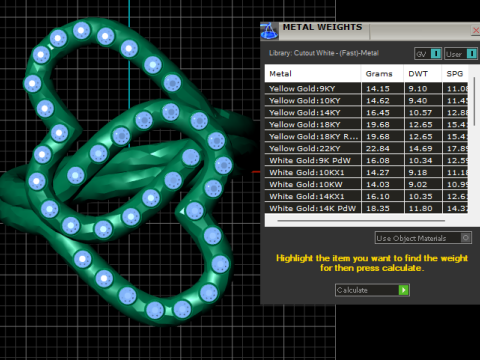Sort by the DWT column header
Viewport: 480px width, 360px height.
423,74
